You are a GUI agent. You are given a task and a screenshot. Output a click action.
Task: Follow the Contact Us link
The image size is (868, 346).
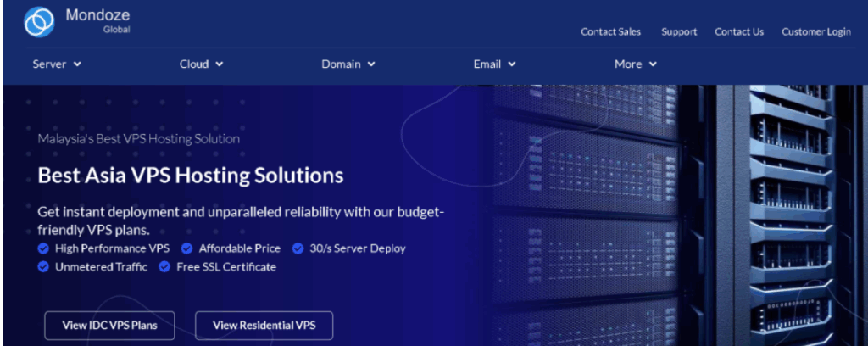coord(739,31)
